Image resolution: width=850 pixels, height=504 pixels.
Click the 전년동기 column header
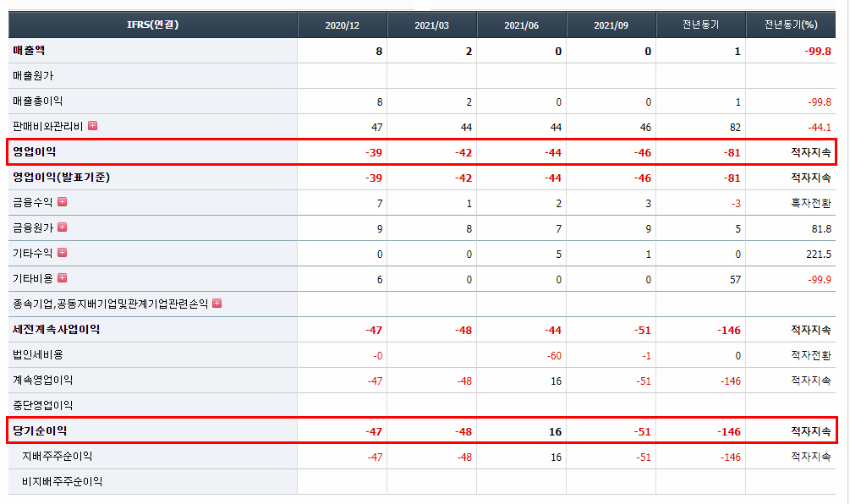coord(700,25)
